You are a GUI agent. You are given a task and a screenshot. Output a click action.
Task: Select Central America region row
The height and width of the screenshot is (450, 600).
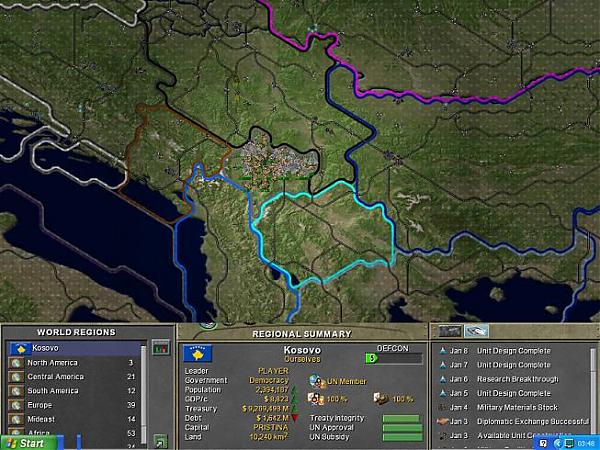click(x=75, y=377)
